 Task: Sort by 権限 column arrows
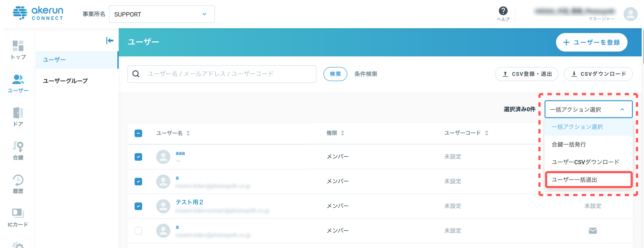[x=342, y=133]
